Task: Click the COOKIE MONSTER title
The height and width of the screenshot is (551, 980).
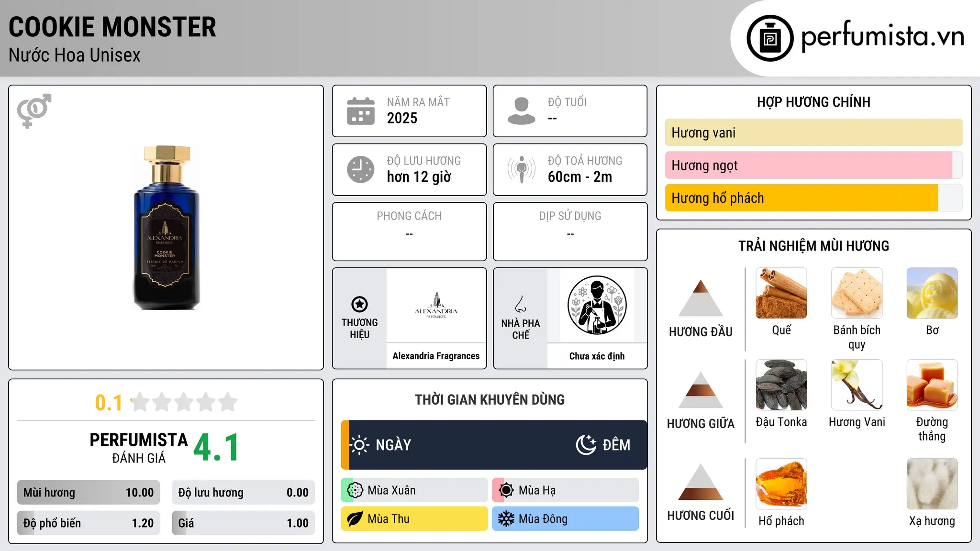Action: click(x=112, y=27)
